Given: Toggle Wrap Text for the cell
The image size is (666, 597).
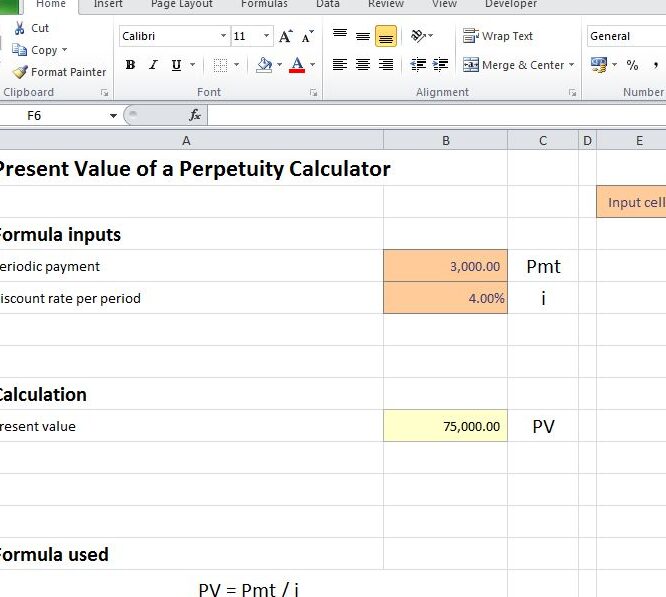Looking at the screenshot, I should click(x=498, y=36).
